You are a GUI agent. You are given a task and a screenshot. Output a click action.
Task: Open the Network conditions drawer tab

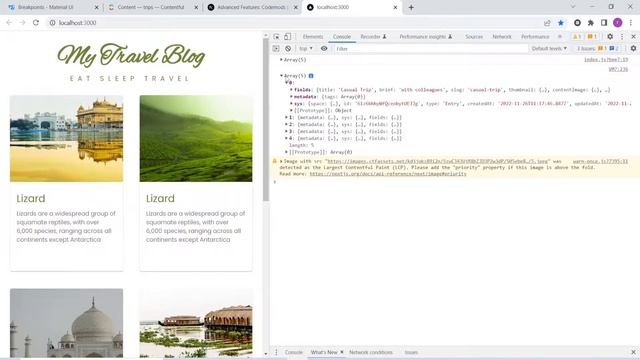(x=371, y=352)
